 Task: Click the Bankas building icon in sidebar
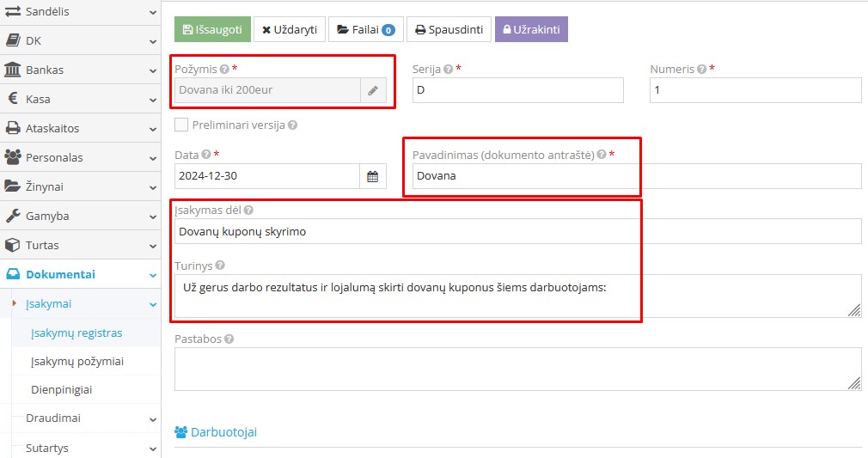click(x=13, y=70)
